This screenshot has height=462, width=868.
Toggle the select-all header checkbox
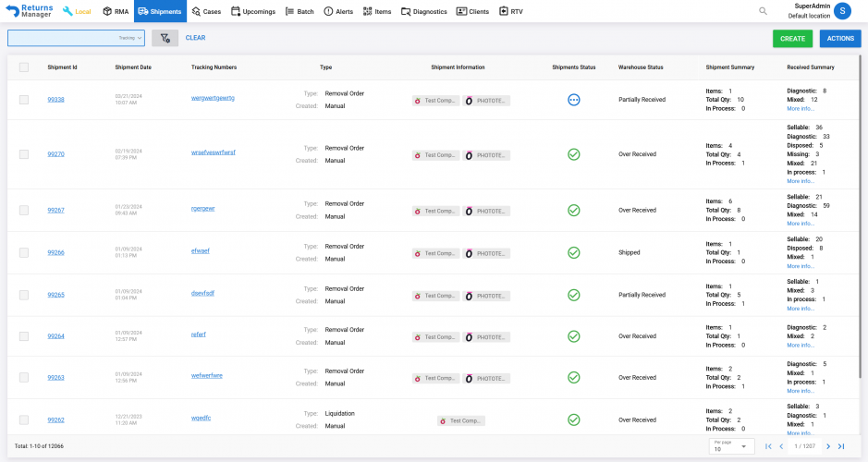[24, 67]
